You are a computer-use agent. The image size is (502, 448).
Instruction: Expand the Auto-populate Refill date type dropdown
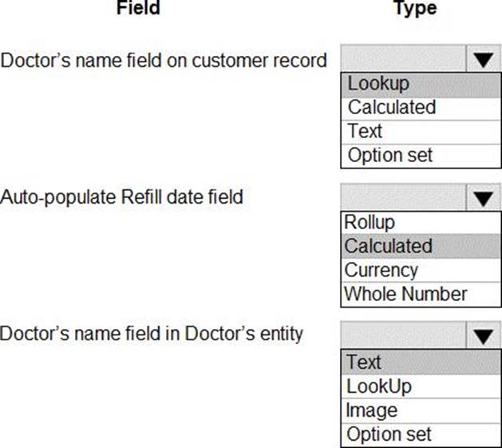point(481,197)
